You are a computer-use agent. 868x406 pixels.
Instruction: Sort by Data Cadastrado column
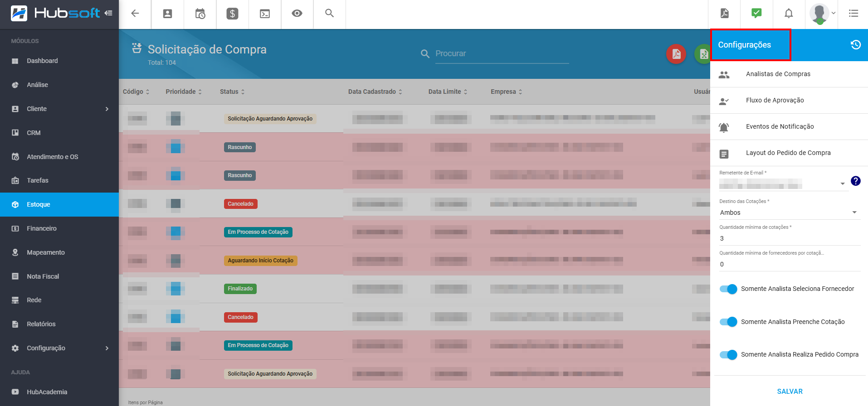click(x=375, y=92)
